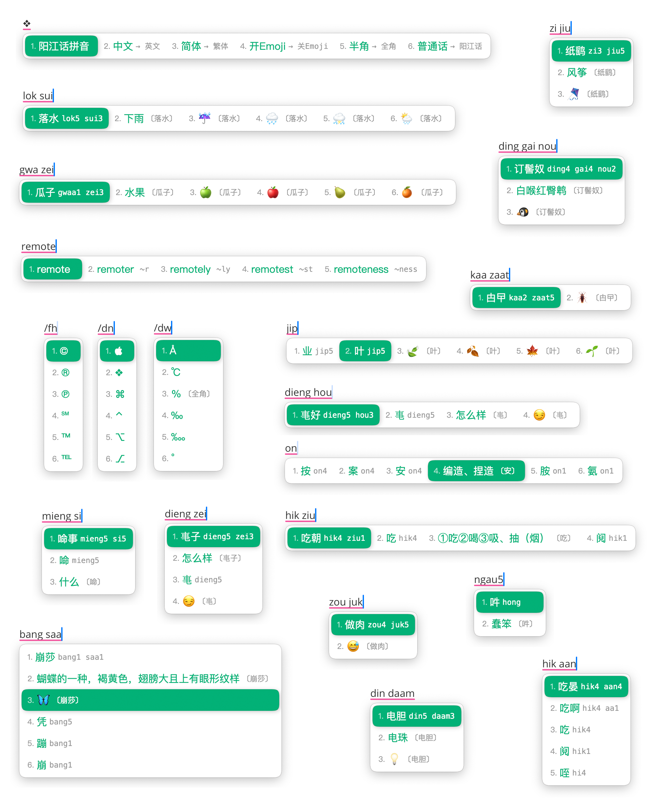Image resolution: width=653 pixels, height=812 pixels.
Task: Select candidate 吃 hik4 in hik ziu row
Action: click(x=397, y=538)
